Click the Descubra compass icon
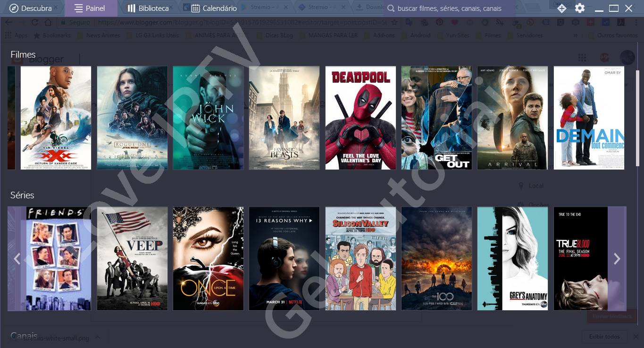This screenshot has width=644, height=348. click(x=14, y=8)
